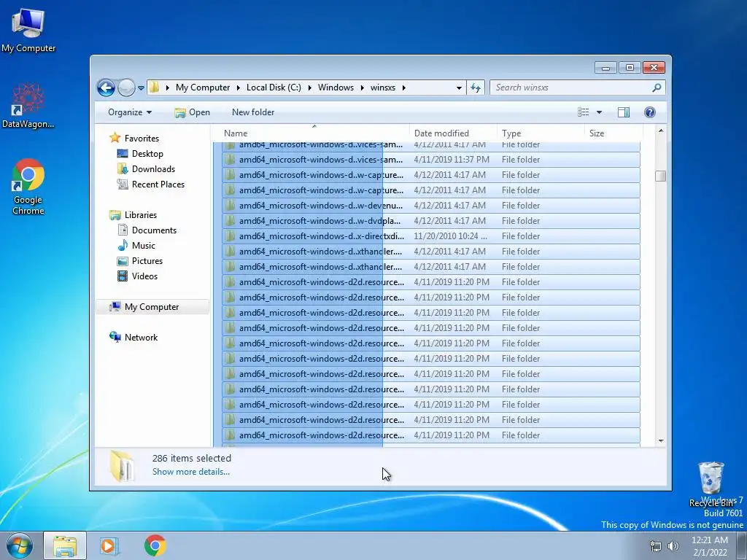
Task: Open the address bar history dropdown
Action: [459, 87]
